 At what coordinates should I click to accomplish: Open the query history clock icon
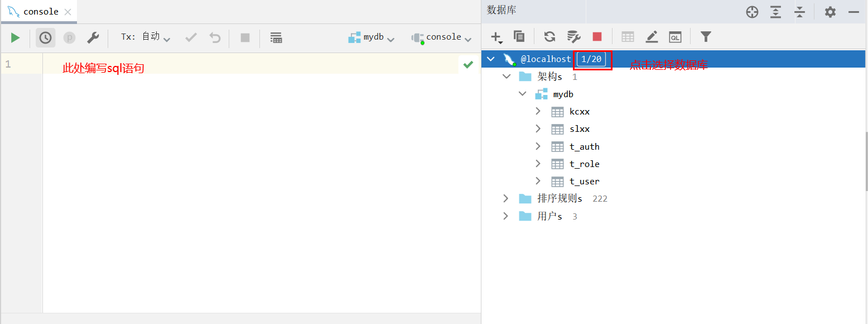tap(45, 37)
